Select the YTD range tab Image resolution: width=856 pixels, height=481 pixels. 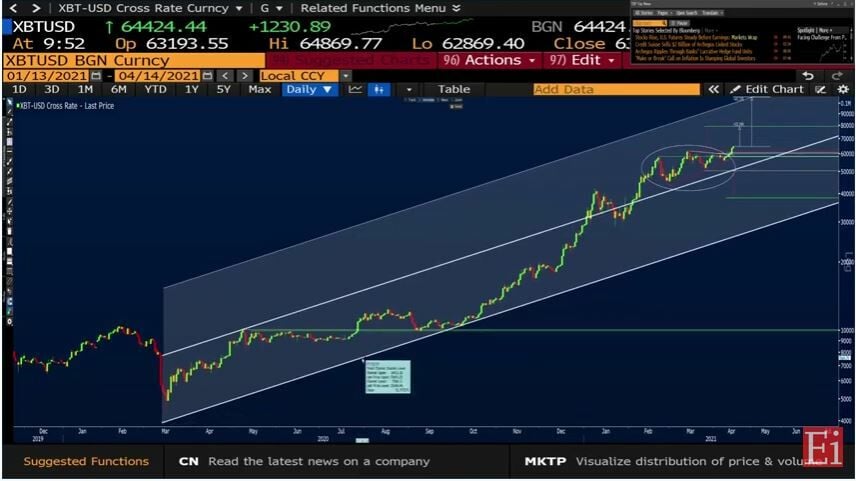(x=156, y=90)
